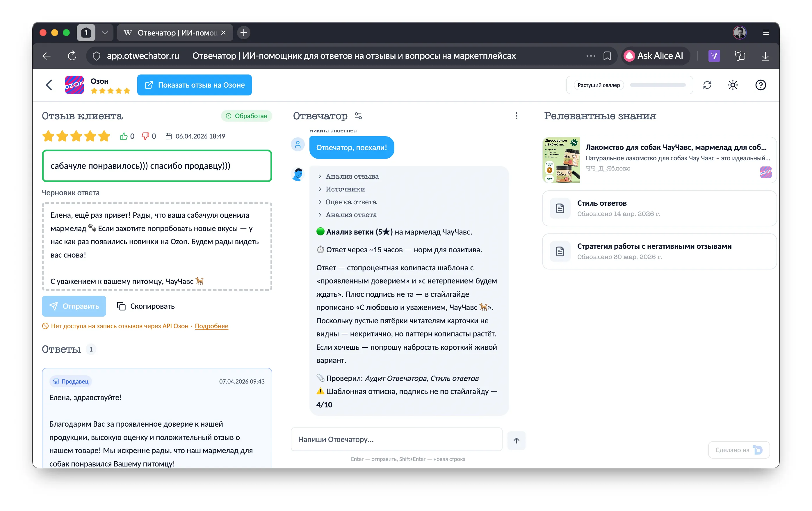Screen dimensions: 812x511
Task: Click the bookmark icon in the address bar
Action: (607, 56)
